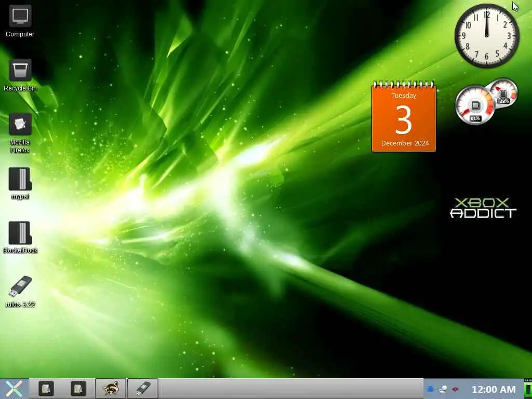
Task: Click the 'Tuesday' text on calendar gadget
Action: pos(404,96)
